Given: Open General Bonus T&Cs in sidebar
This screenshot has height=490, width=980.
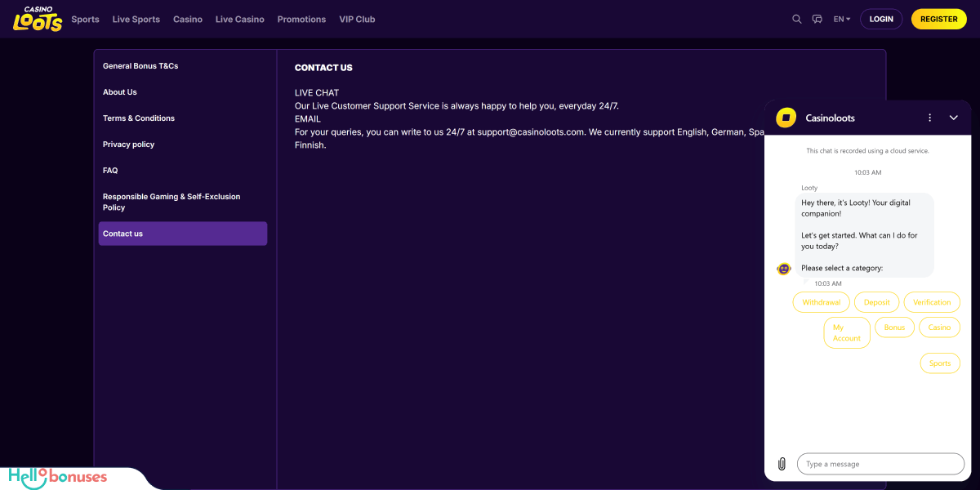Looking at the screenshot, I should click(140, 66).
